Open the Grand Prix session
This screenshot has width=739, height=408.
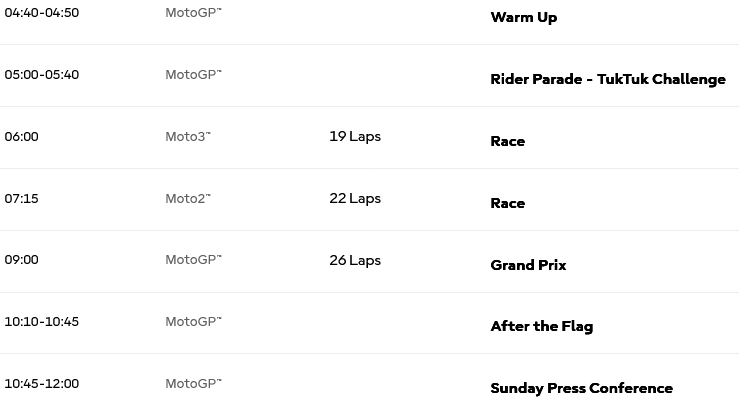528,265
